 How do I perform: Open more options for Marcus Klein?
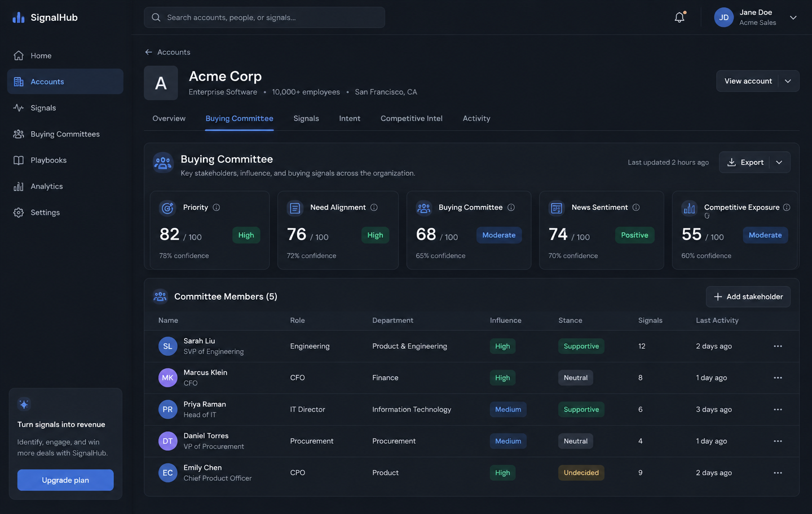pos(778,378)
